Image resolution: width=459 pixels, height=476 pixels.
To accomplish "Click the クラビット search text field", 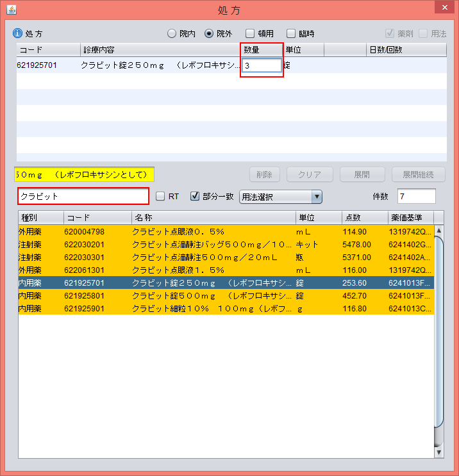I will point(83,197).
